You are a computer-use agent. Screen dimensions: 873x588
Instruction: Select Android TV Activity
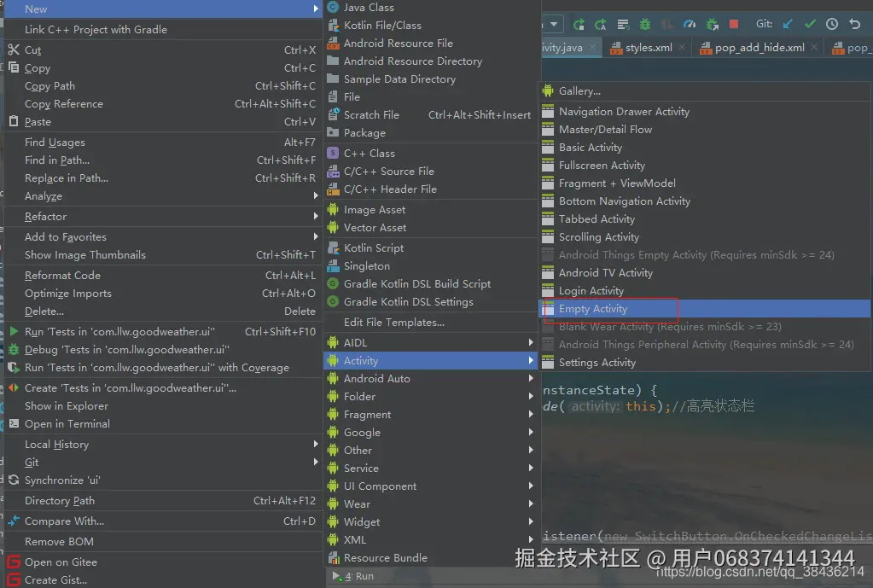click(705, 273)
